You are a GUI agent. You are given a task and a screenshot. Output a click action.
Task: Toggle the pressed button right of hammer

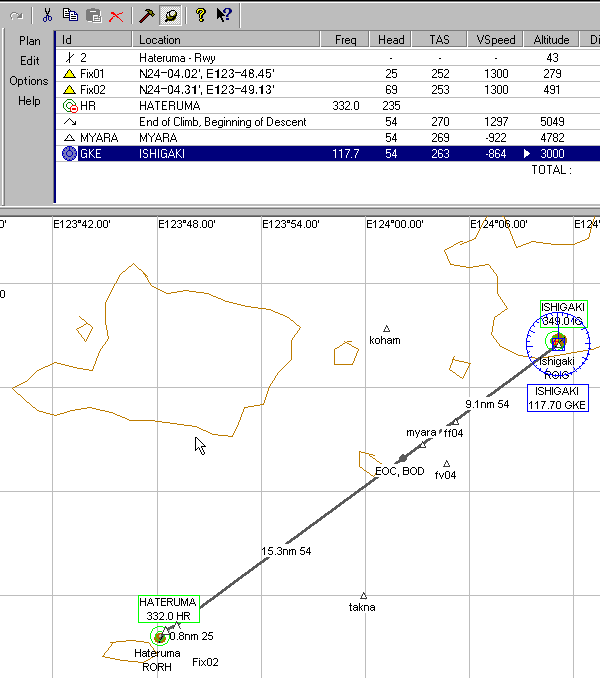coord(170,15)
